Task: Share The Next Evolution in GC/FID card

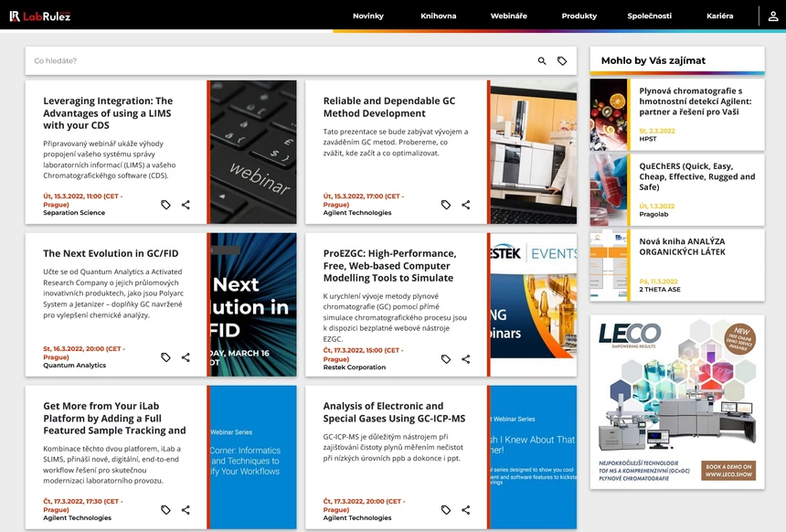Action: (x=186, y=358)
